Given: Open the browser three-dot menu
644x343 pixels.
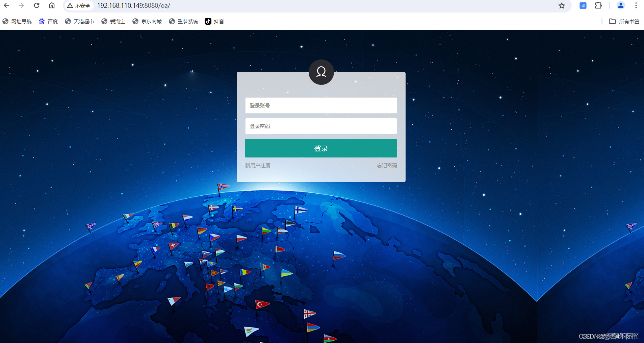Looking at the screenshot, I should point(636,5).
